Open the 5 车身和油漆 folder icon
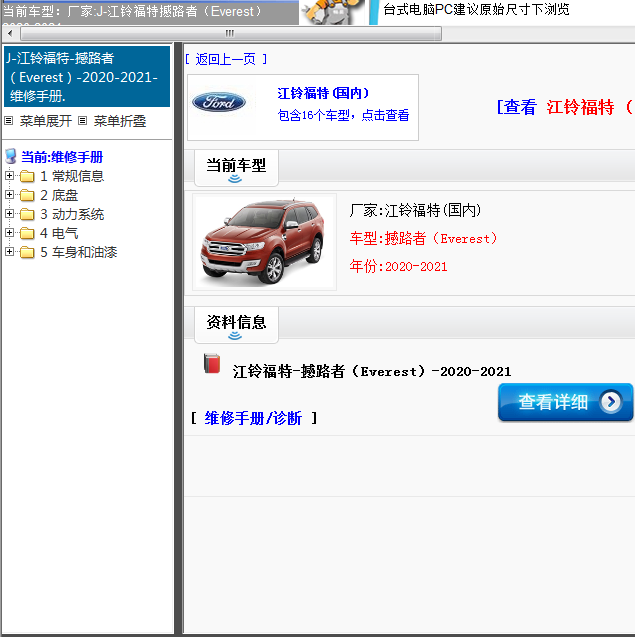 (27, 252)
